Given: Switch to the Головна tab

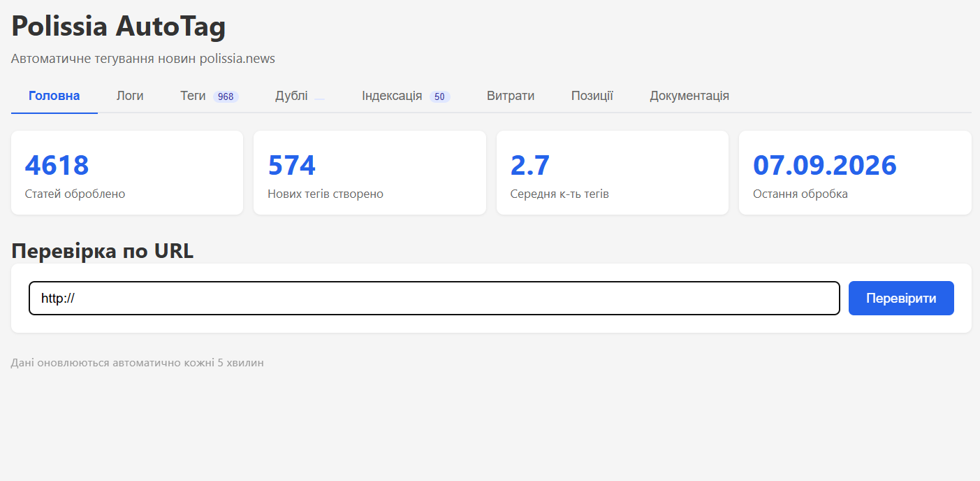Looking at the screenshot, I should [x=54, y=96].
